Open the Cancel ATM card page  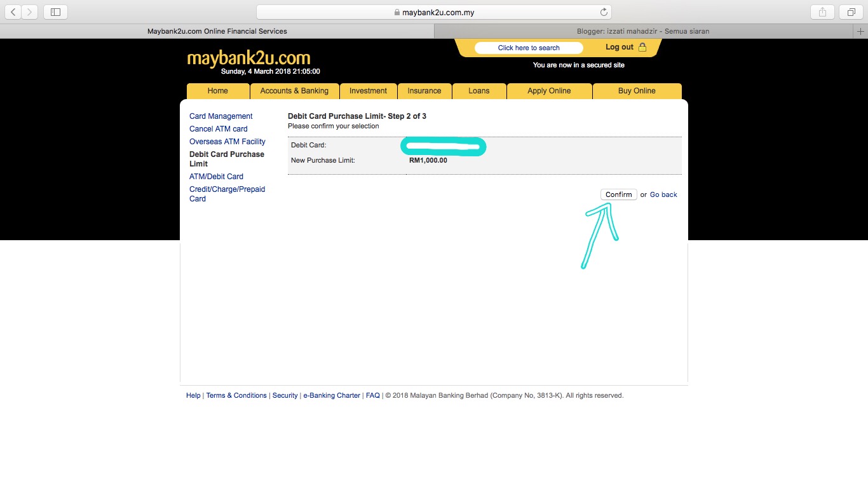[218, 129]
